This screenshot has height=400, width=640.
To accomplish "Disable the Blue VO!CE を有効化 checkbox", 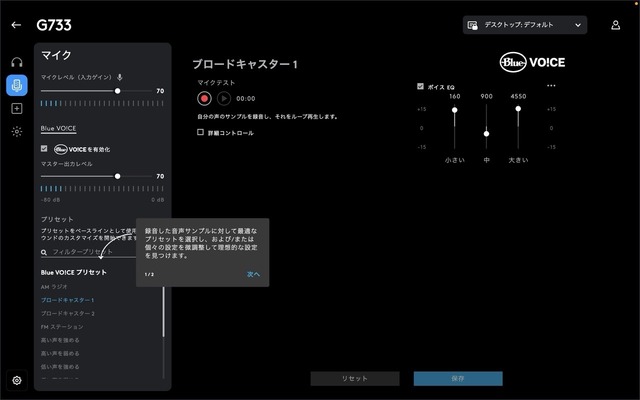I will pos(44,149).
